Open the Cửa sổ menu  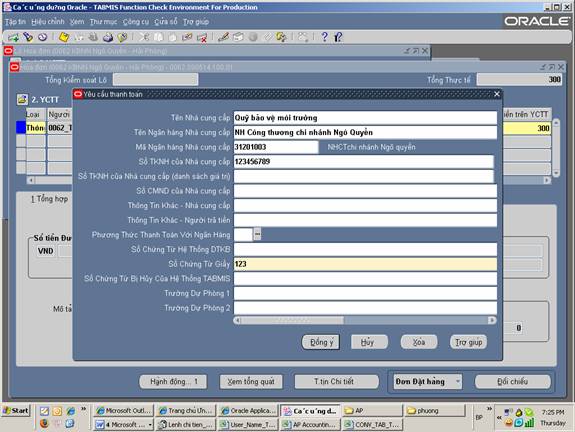point(166,22)
